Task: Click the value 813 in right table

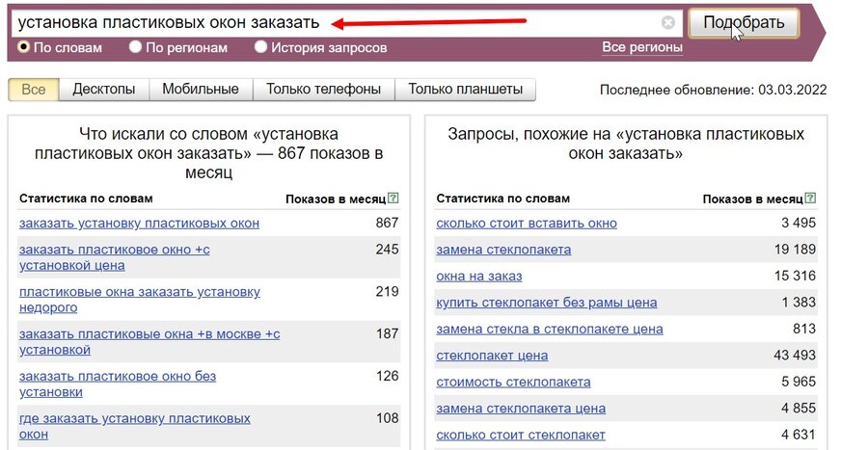Action: 804,329
